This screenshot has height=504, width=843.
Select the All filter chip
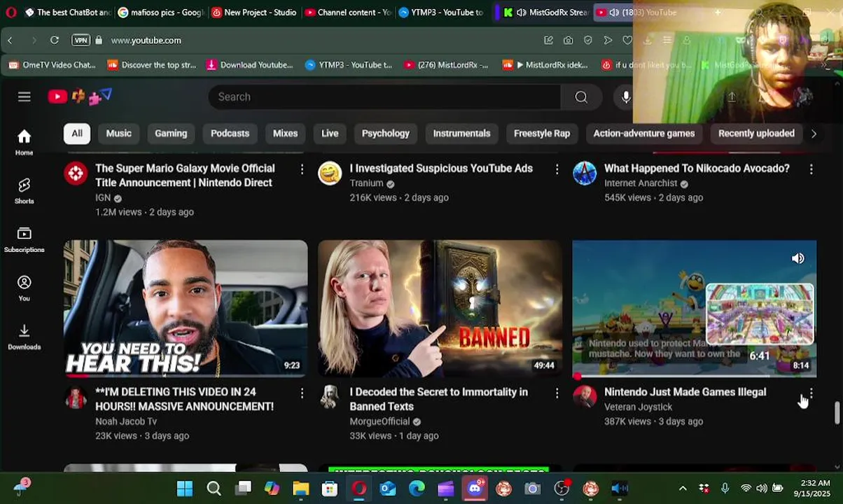pos(76,133)
